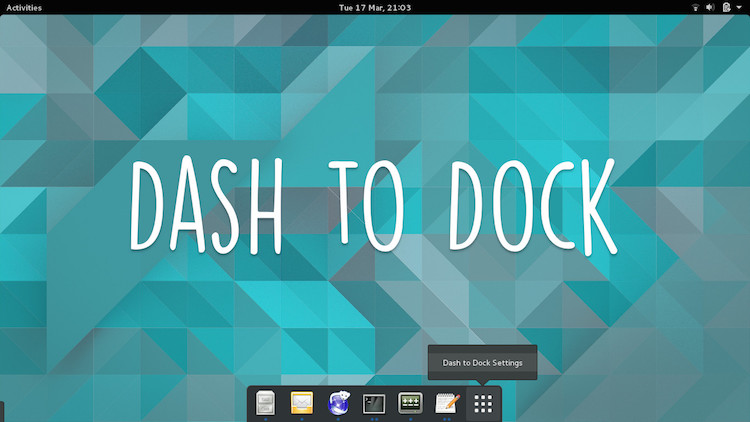Open the system monitor dock icon
750x422 pixels.
410,403
